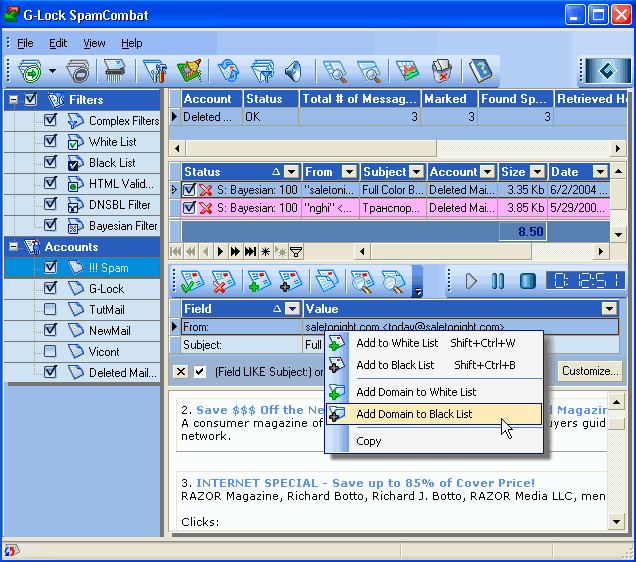Click the shredder delete icon
The width and height of the screenshot is (636, 562).
point(115,71)
